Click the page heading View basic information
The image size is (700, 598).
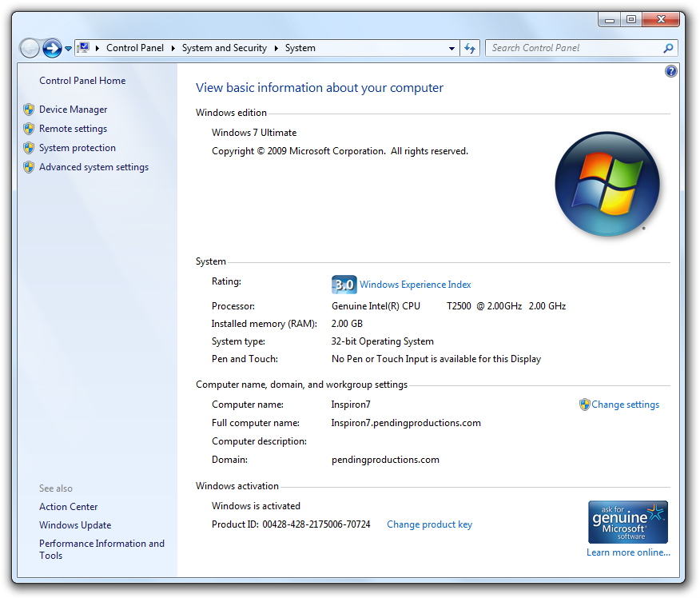click(x=320, y=87)
